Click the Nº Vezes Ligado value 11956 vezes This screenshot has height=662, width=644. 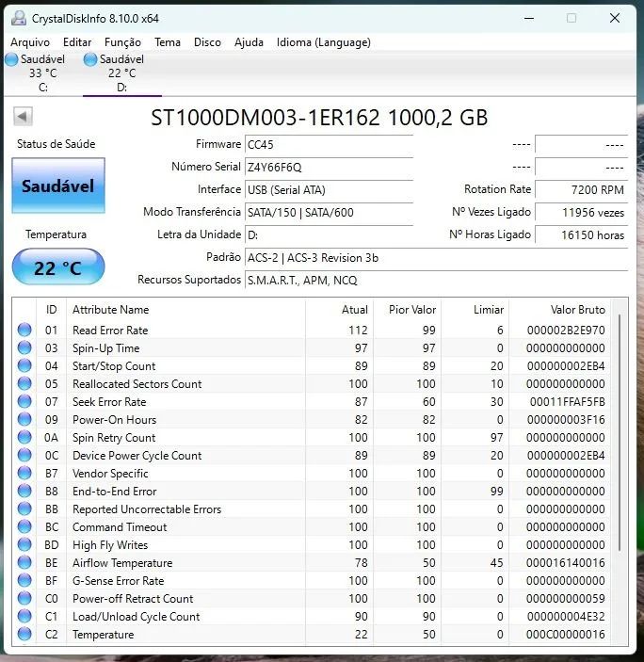[x=581, y=213]
